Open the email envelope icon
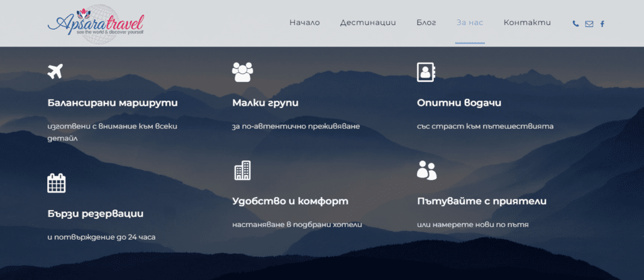 589,24
